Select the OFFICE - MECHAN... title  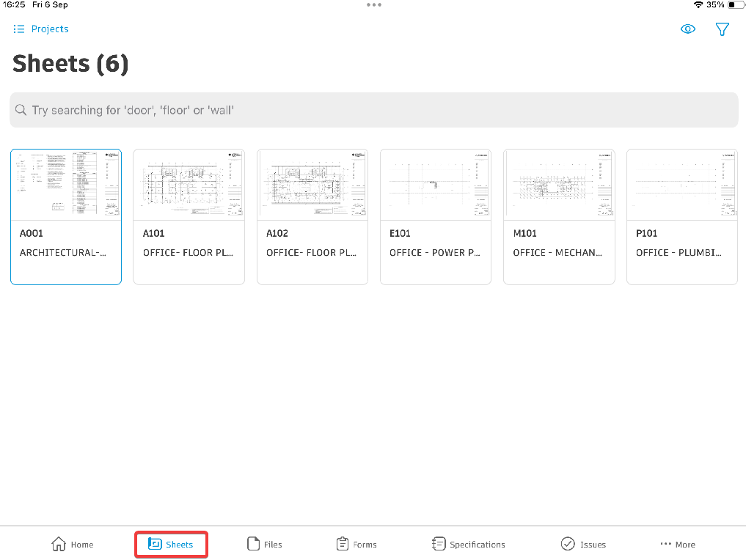pos(557,252)
